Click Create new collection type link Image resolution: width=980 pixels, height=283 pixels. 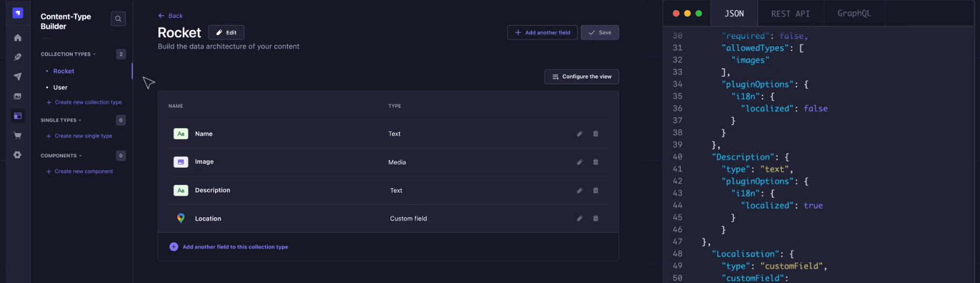pyautogui.click(x=88, y=102)
